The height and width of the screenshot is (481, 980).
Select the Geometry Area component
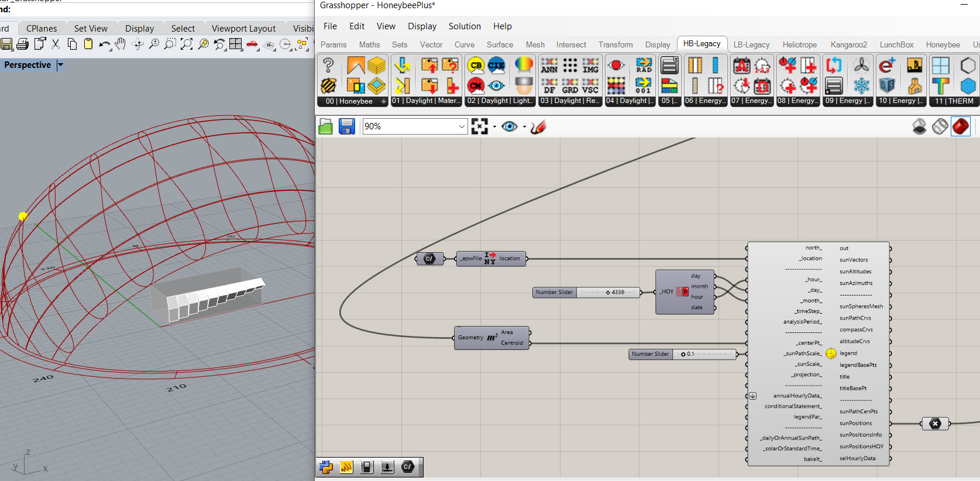tap(492, 338)
